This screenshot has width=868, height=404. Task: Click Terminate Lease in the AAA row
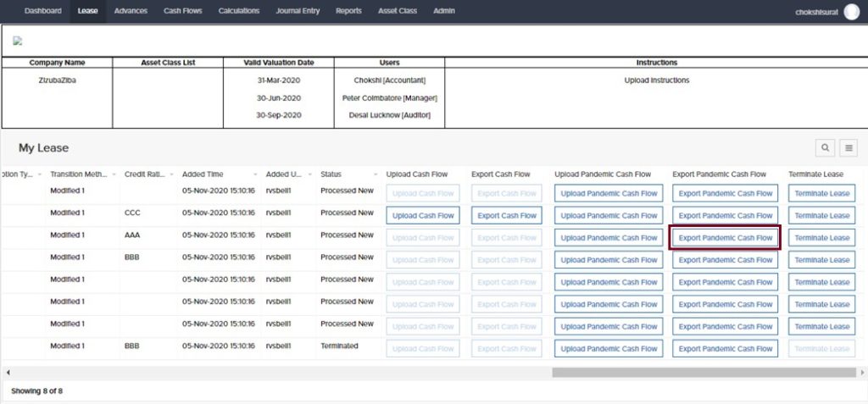[x=821, y=238]
